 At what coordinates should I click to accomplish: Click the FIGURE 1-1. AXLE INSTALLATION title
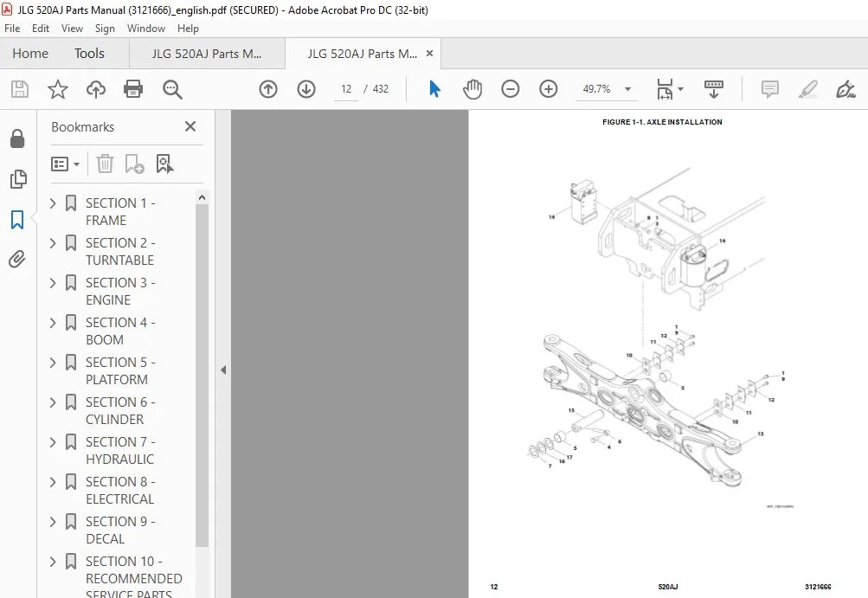click(662, 122)
